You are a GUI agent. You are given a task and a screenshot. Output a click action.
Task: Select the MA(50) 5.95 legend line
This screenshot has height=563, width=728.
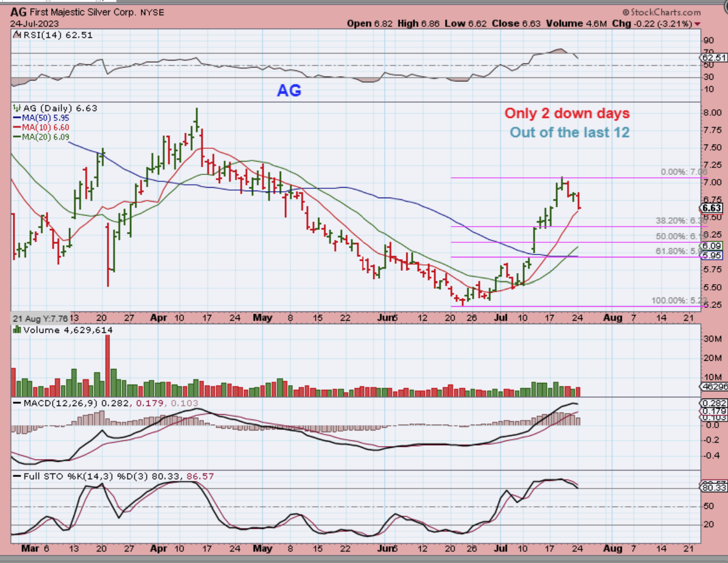(42, 118)
